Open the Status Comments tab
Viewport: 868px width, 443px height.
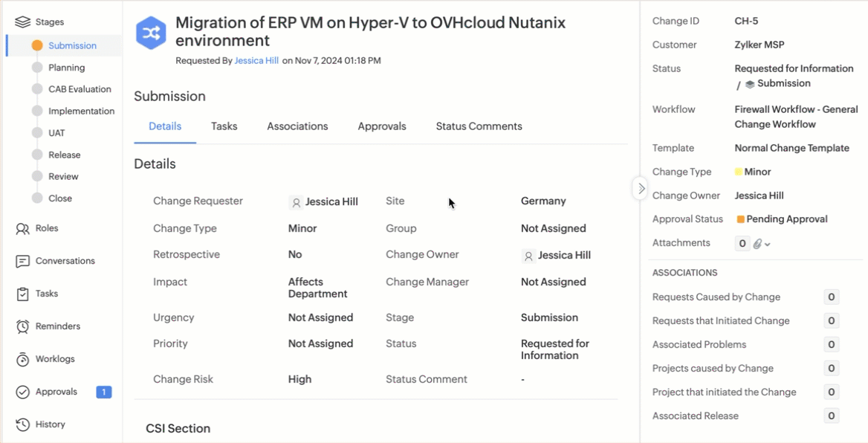[x=479, y=126]
